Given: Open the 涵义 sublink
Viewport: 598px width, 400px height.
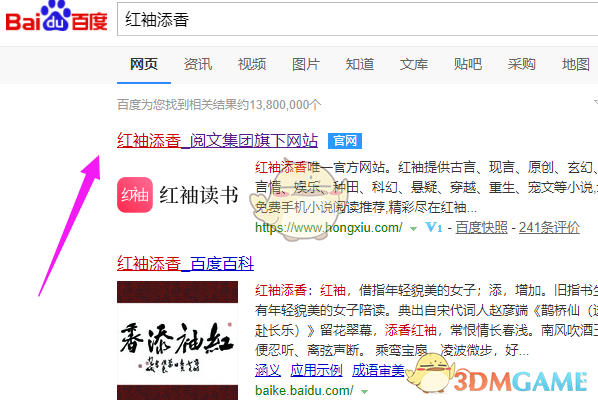Looking at the screenshot, I should pyautogui.click(x=268, y=370).
